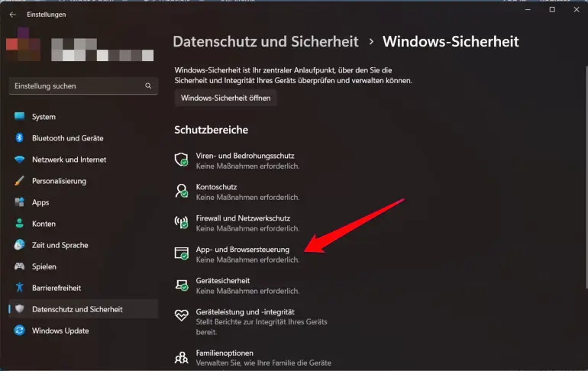Viewport: 588px width, 371px height.
Task: Select Konten in the sidebar
Action: (x=83, y=224)
